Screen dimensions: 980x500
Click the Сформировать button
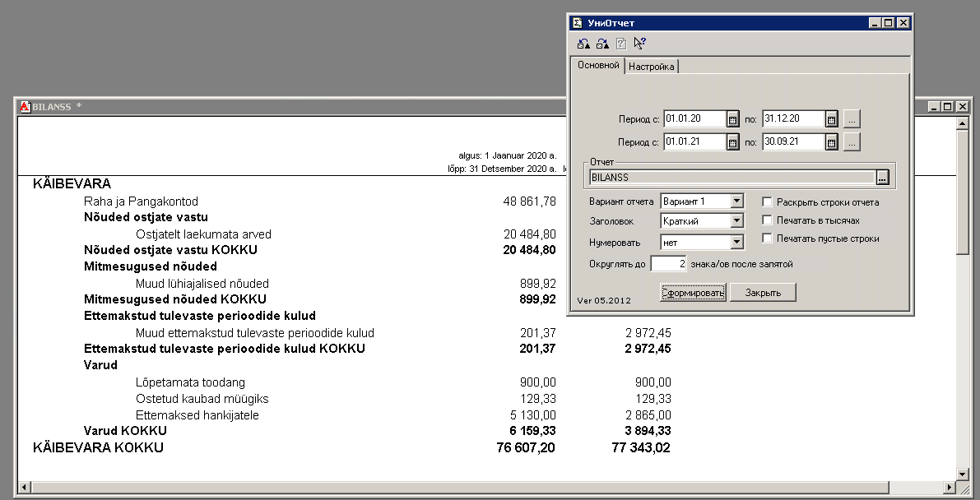point(693,293)
